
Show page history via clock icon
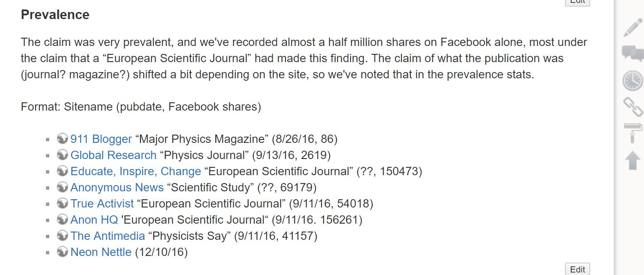point(632,80)
